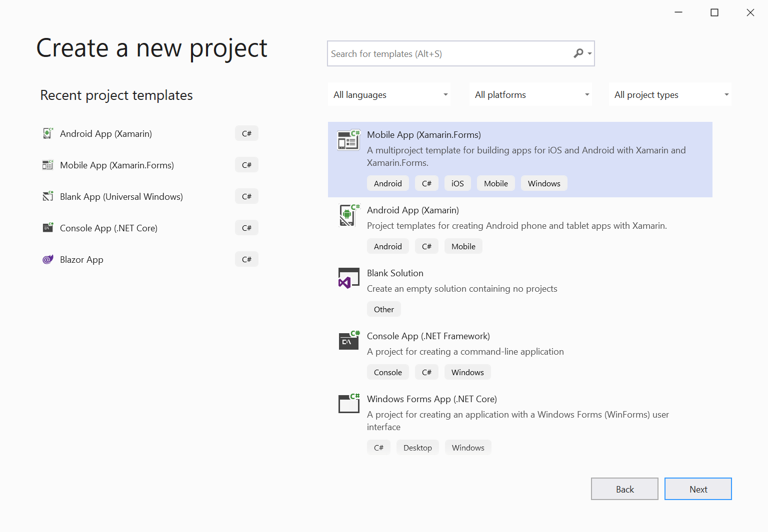The image size is (768, 532).
Task: Choose the Blank Solution template
Action: coord(395,273)
